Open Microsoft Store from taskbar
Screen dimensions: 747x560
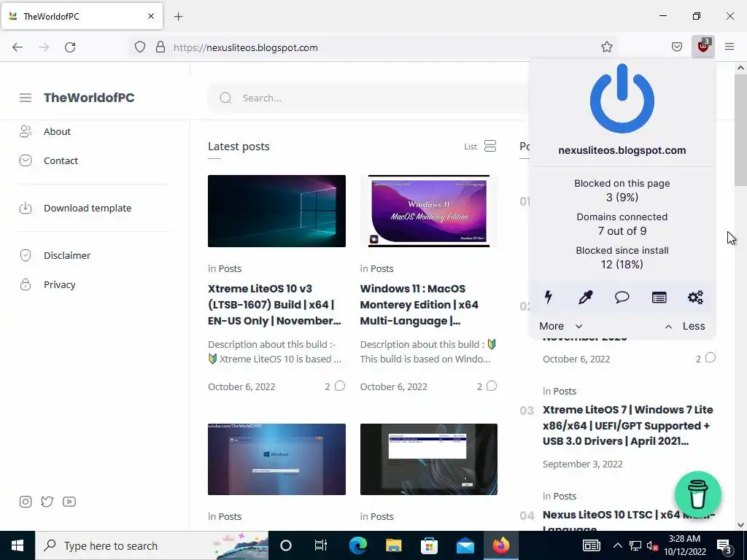[x=429, y=545]
